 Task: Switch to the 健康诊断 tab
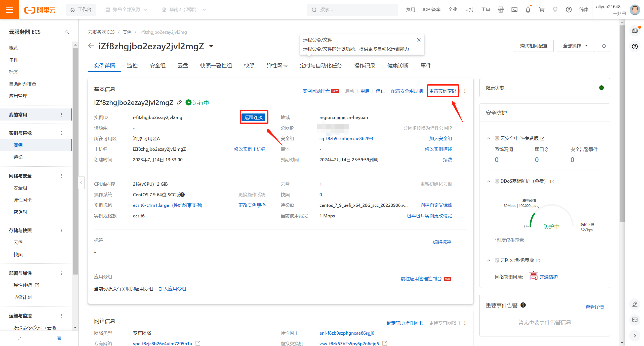coord(398,66)
